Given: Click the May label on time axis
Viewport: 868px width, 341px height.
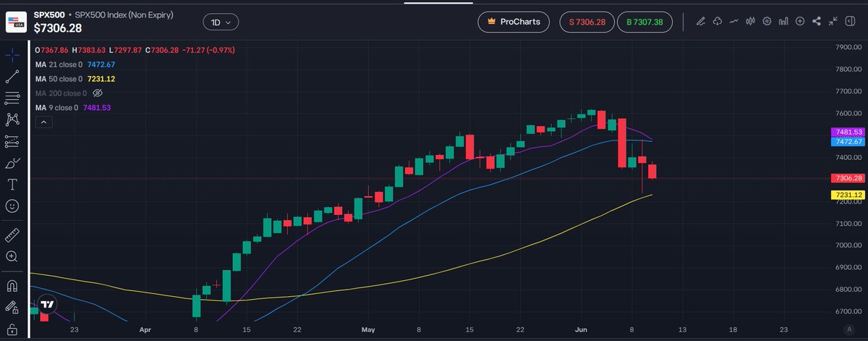Looking at the screenshot, I should [x=368, y=328].
